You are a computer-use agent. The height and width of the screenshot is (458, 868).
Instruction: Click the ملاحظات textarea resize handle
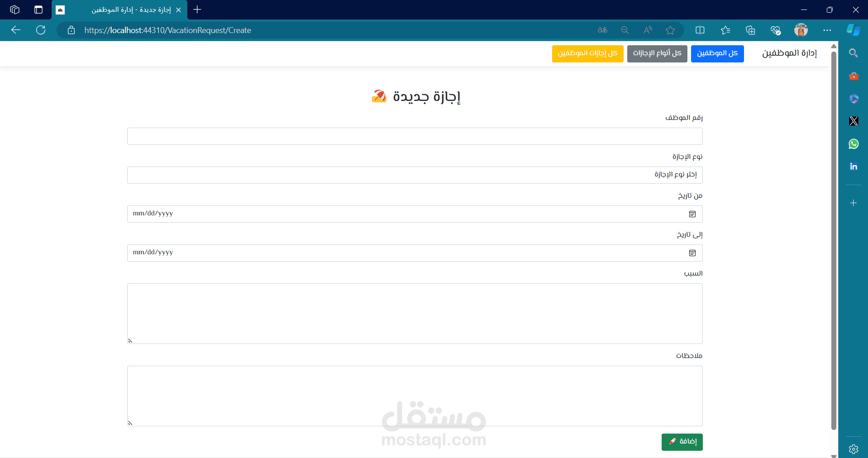coord(130,423)
